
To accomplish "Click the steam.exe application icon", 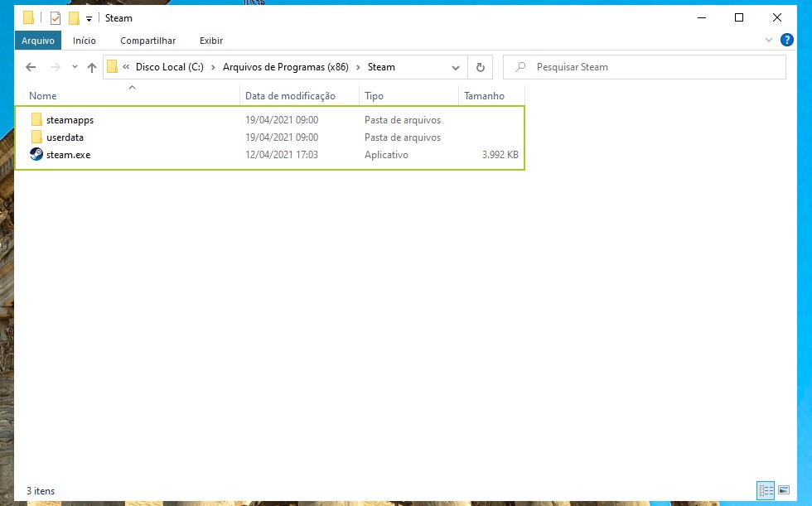I will point(36,155).
